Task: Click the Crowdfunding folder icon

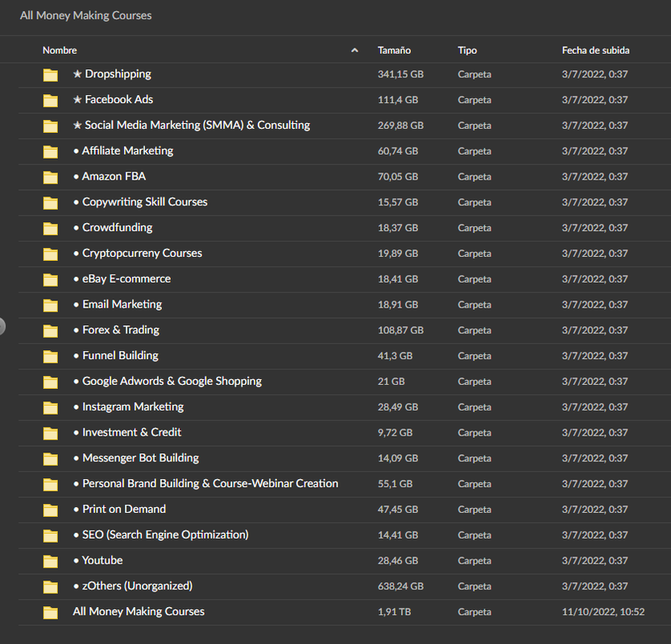Action: (51, 229)
